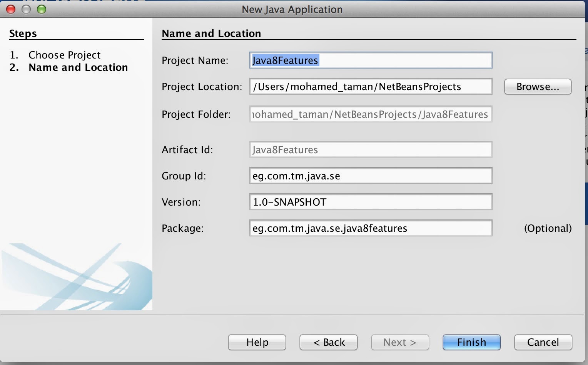
Task: Click the disabled Next button
Action: point(400,342)
